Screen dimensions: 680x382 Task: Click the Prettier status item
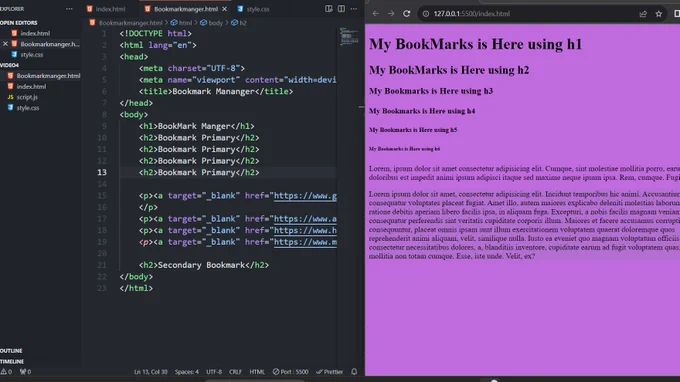coord(330,372)
